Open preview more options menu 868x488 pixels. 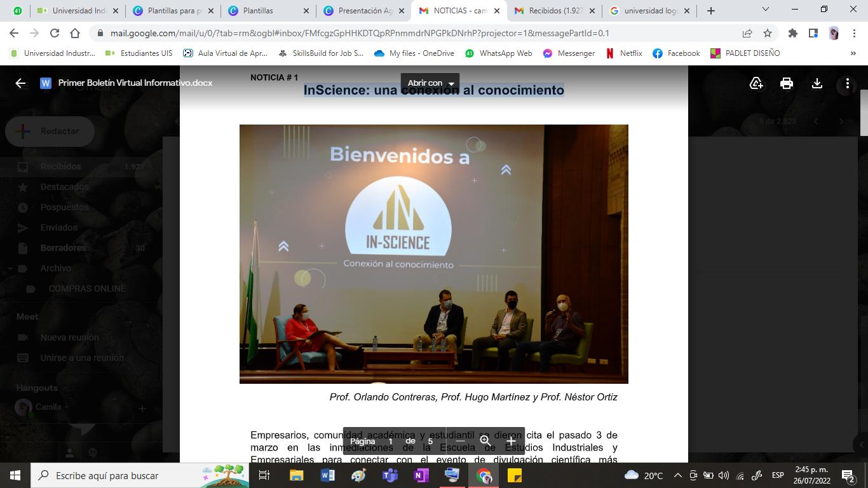point(847,83)
